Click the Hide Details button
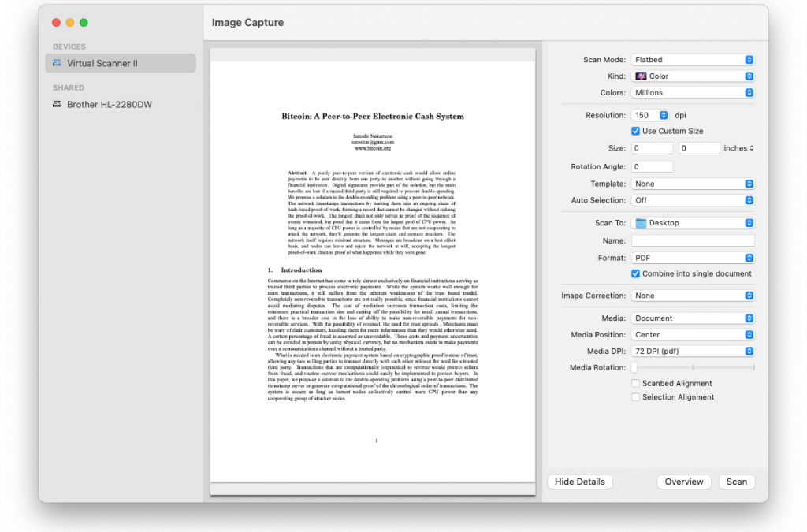The width and height of the screenshot is (807, 532). coord(579,482)
